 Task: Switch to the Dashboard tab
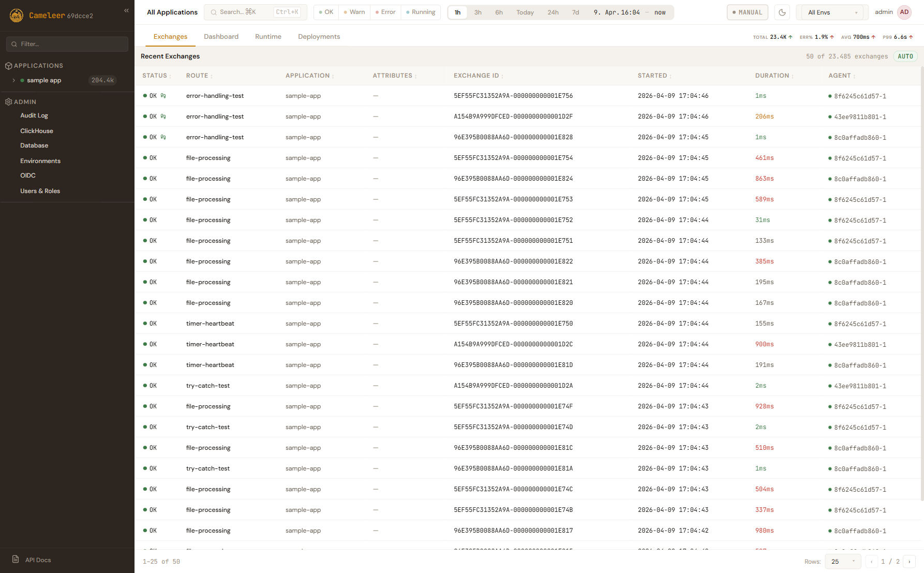tap(221, 37)
